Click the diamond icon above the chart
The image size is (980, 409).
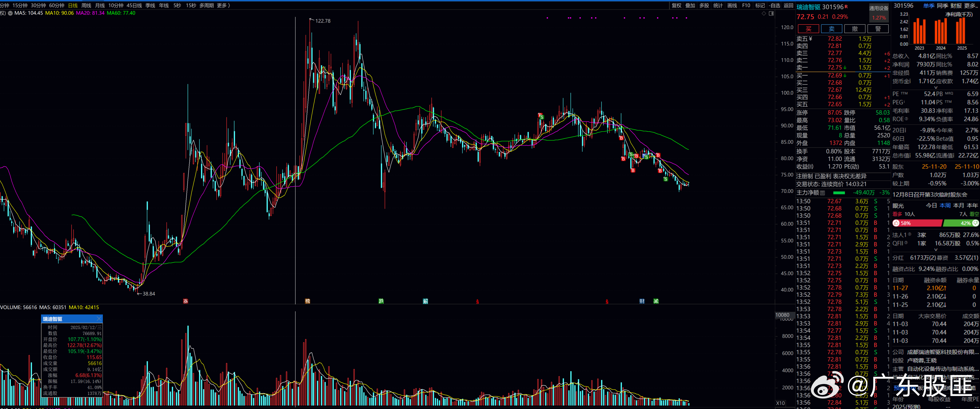pos(764,13)
